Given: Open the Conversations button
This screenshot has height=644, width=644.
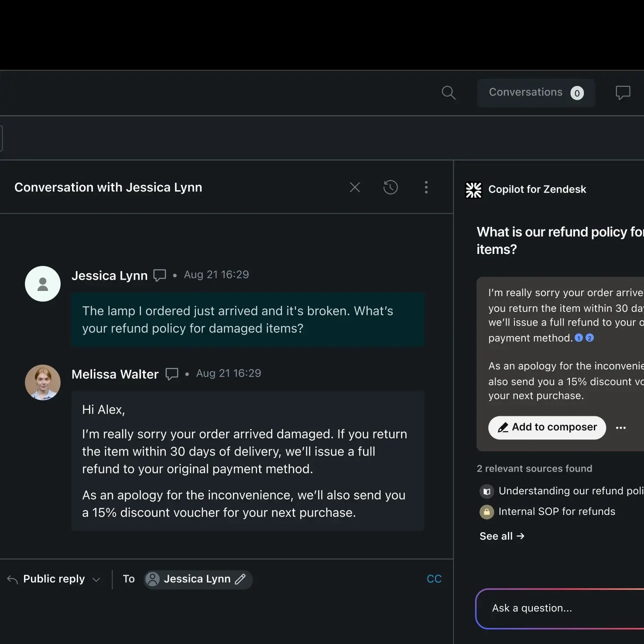Looking at the screenshot, I should pyautogui.click(x=536, y=93).
